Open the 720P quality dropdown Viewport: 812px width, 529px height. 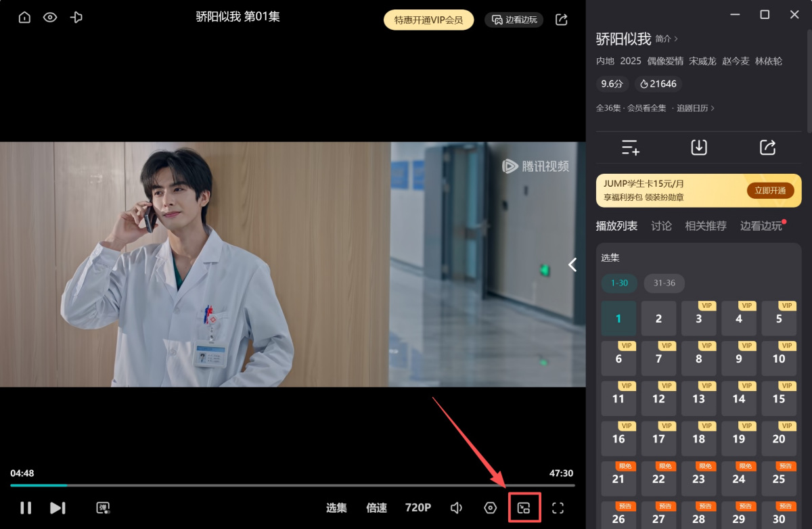[x=418, y=508]
